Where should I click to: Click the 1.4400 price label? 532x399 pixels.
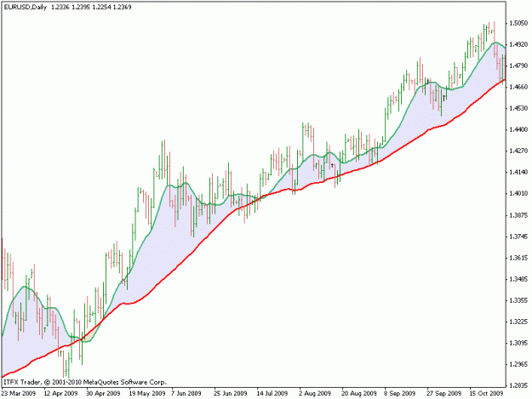[x=518, y=129]
